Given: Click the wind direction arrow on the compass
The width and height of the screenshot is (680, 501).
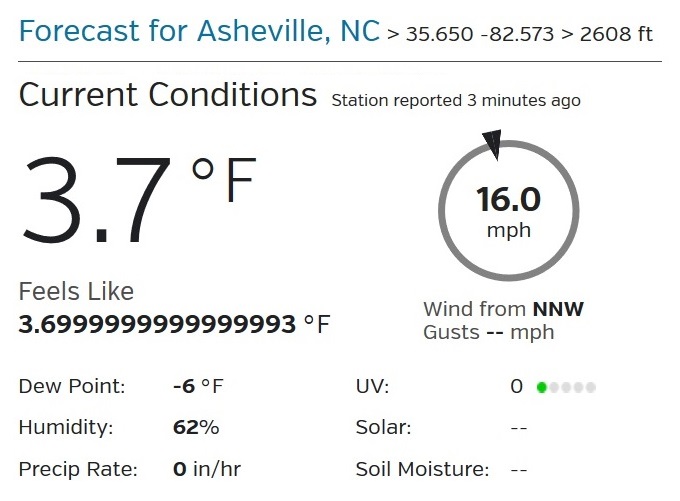Looking at the screenshot, I should pos(494,144).
